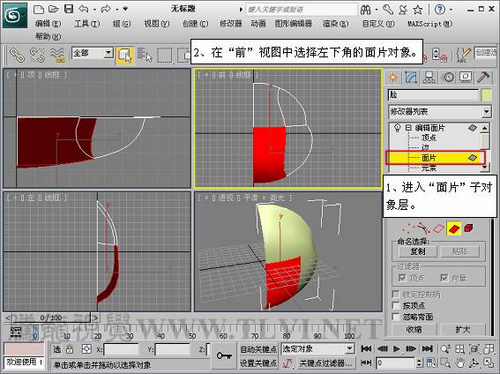Select the Handle sub-object level icon

click(423, 229)
